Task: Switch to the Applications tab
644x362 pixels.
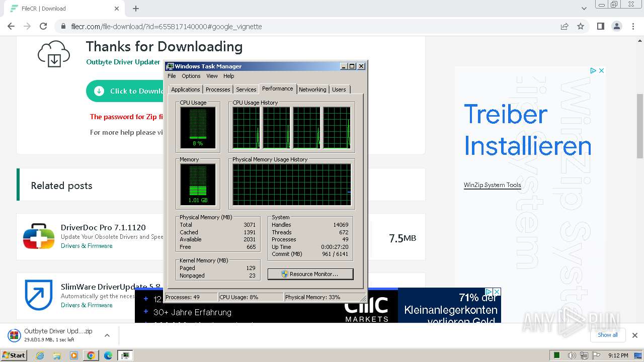Action: pyautogui.click(x=185, y=89)
